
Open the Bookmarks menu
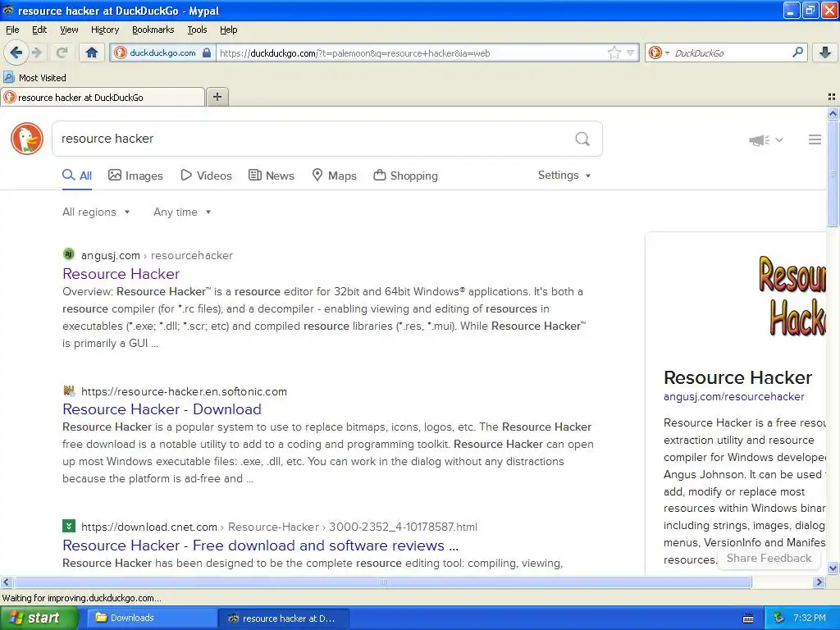(x=153, y=30)
